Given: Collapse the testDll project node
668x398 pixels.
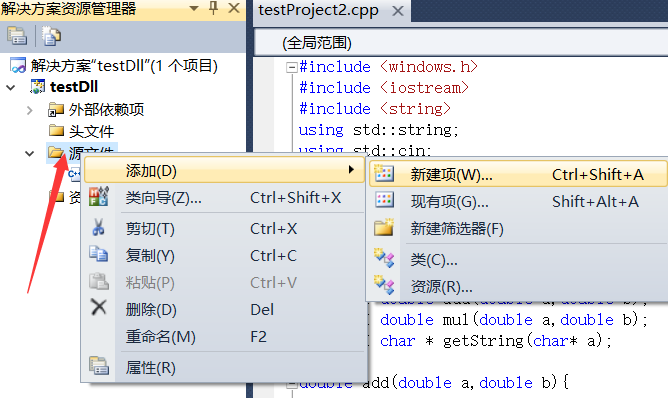Looking at the screenshot, I should click(x=11, y=88).
